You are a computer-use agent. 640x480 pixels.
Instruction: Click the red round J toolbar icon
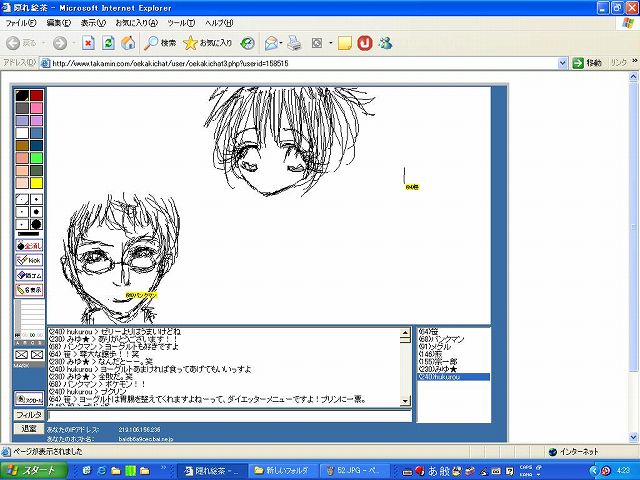pyautogui.click(x=365, y=43)
